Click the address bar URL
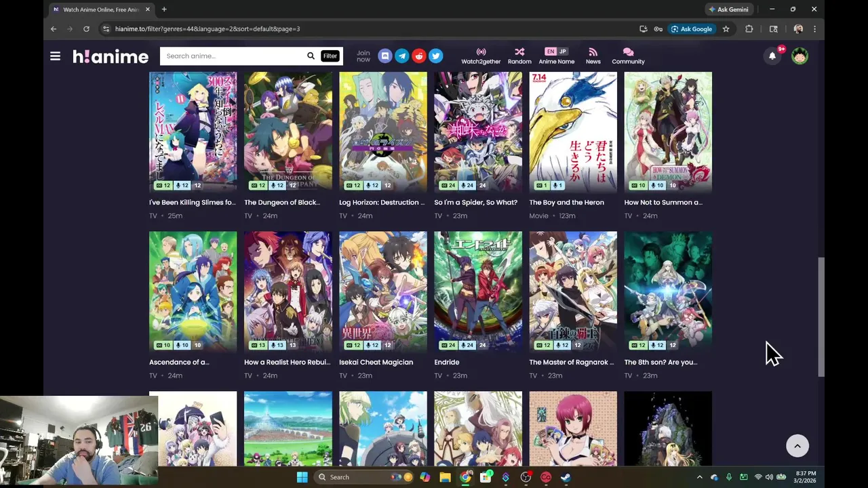Image resolution: width=868 pixels, height=488 pixels. [208, 29]
